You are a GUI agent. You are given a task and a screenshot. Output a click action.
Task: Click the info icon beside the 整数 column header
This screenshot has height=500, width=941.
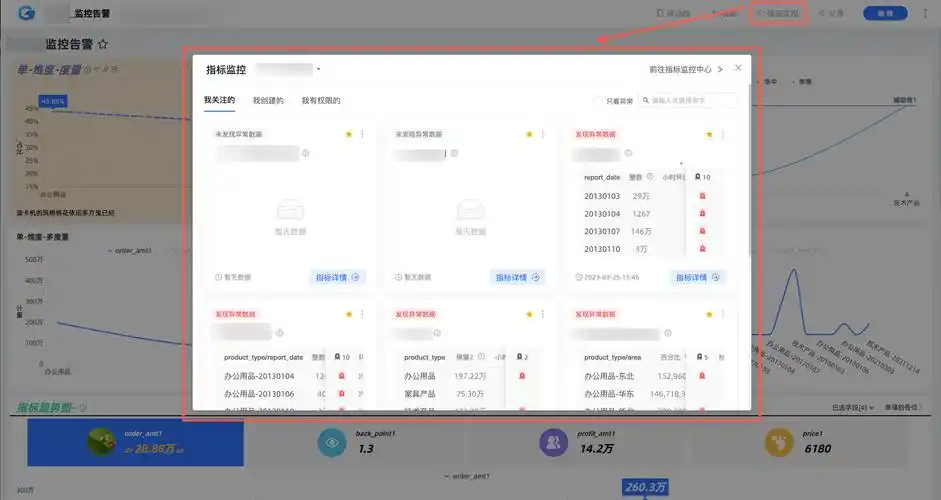click(x=650, y=177)
